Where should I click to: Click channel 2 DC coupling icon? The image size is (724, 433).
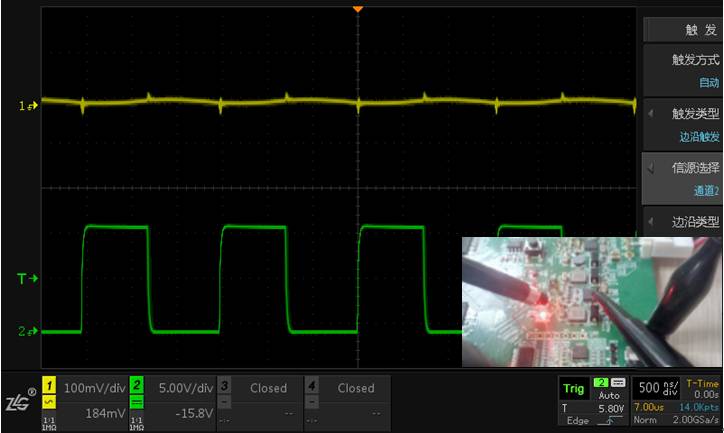coord(138,402)
